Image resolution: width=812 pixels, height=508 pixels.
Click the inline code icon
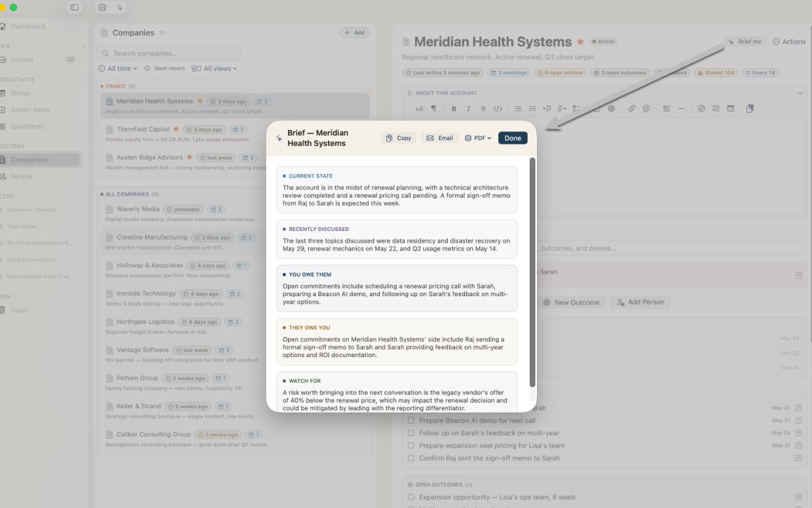pyautogui.click(x=498, y=109)
